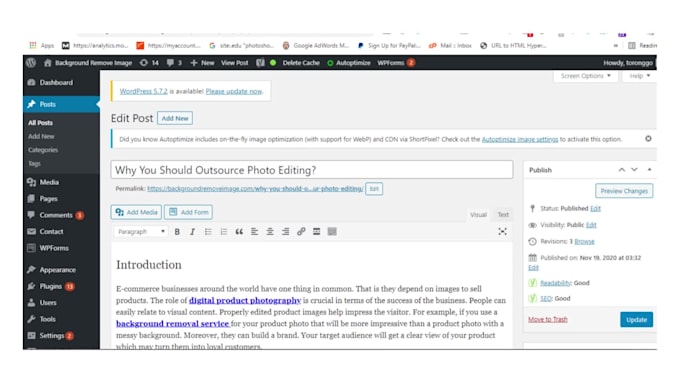Open the Howdy user account menu
This screenshot has height=383, width=680.
(x=628, y=62)
